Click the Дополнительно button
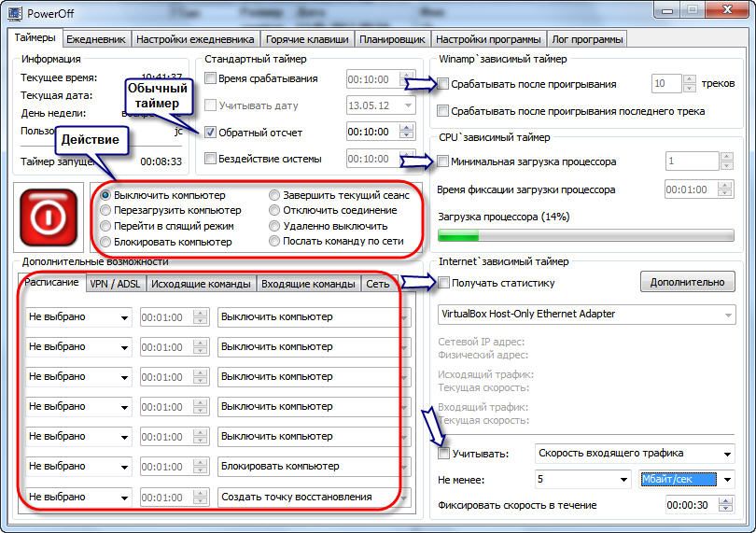 (687, 282)
